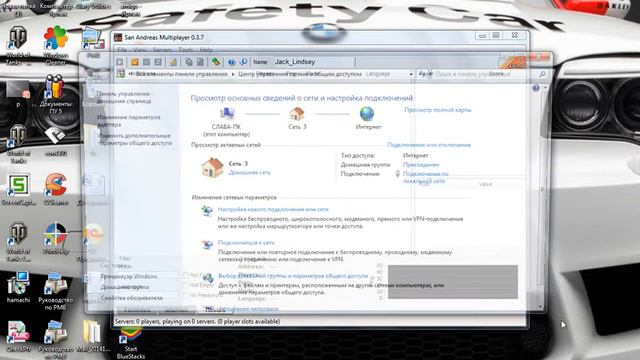Click the Name field containing Jack_Lindsey
This screenshot has width=640, height=360.
pyautogui.click(x=313, y=62)
